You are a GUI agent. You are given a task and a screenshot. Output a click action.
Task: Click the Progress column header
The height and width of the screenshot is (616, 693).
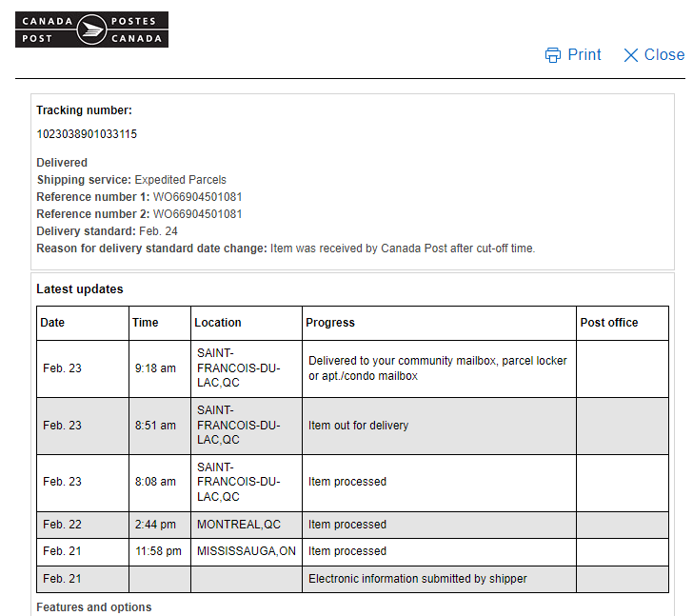pyautogui.click(x=330, y=323)
